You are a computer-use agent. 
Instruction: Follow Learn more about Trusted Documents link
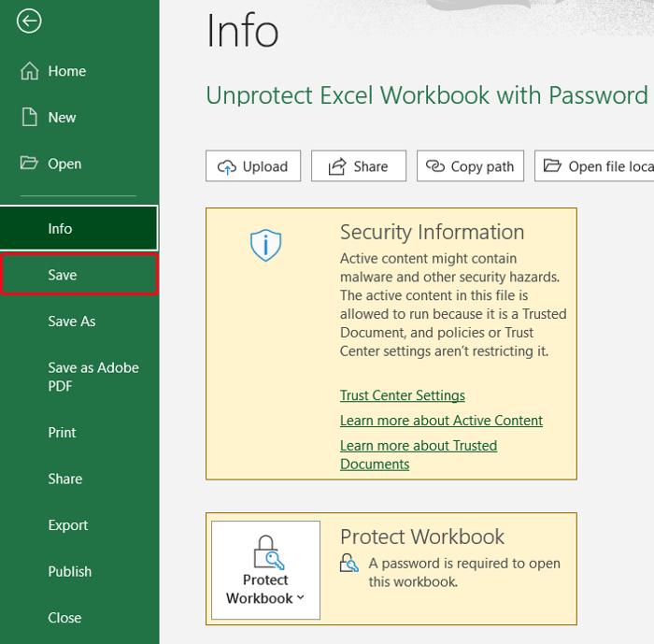coord(419,455)
